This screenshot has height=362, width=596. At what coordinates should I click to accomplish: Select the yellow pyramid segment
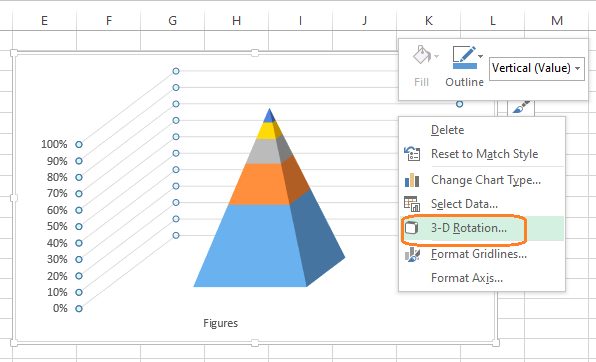point(266,131)
